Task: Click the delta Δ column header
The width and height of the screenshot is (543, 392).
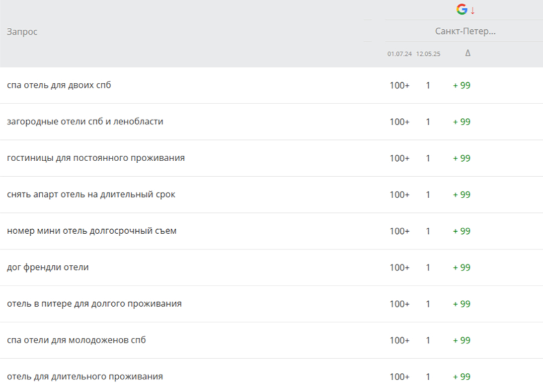Action: 467,53
